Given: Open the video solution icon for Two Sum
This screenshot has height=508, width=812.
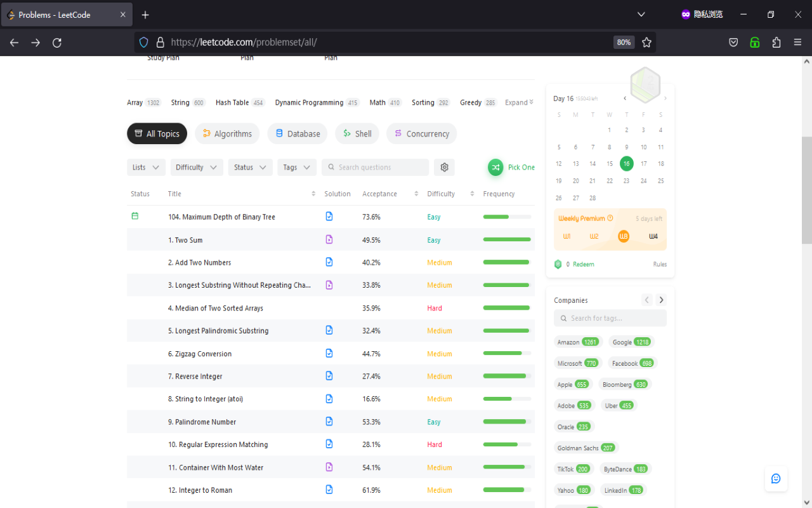Looking at the screenshot, I should pos(329,239).
